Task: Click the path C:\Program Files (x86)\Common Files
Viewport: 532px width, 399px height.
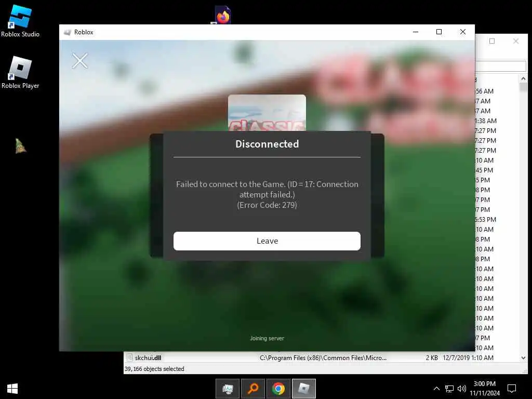Action: point(323,357)
